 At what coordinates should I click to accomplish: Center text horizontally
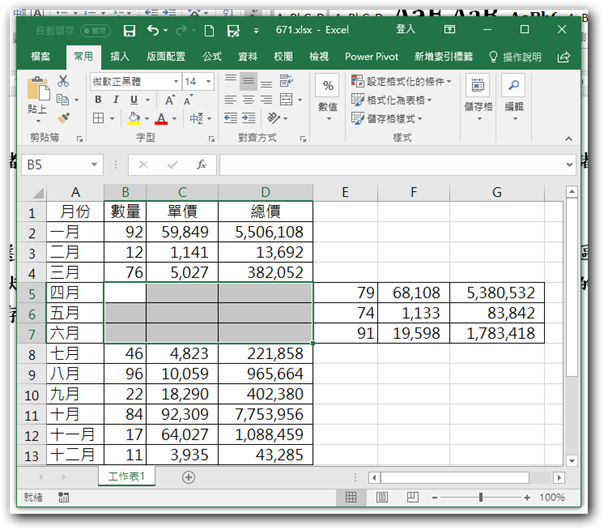pyautogui.click(x=248, y=100)
